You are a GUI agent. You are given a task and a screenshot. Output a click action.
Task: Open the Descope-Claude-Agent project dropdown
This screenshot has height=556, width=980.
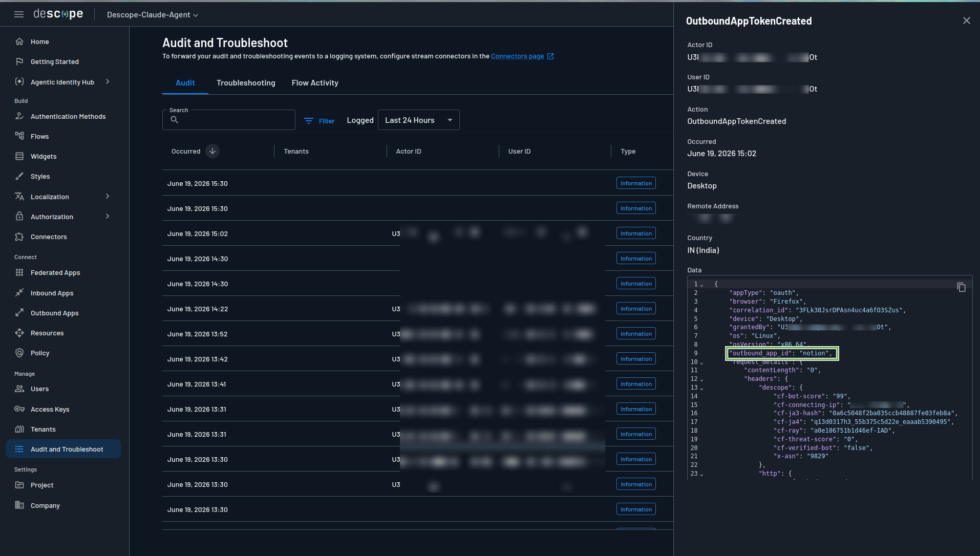tap(152, 15)
